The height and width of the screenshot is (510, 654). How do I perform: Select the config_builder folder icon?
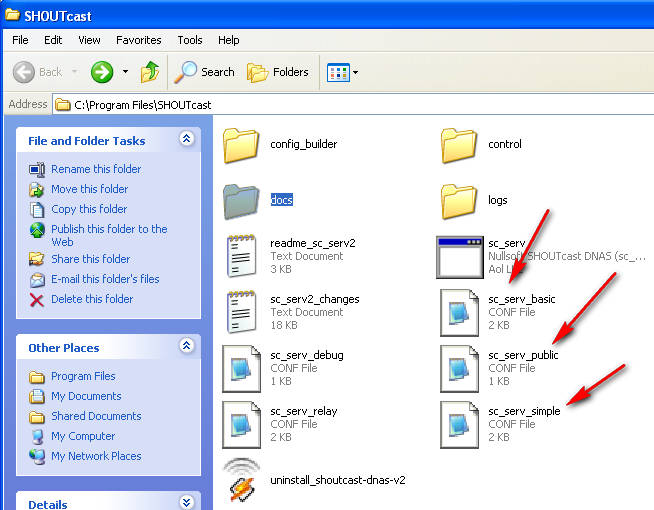pyautogui.click(x=241, y=146)
